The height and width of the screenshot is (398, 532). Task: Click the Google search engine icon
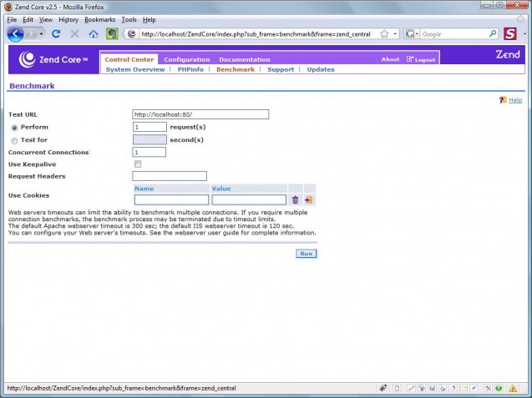click(x=410, y=33)
